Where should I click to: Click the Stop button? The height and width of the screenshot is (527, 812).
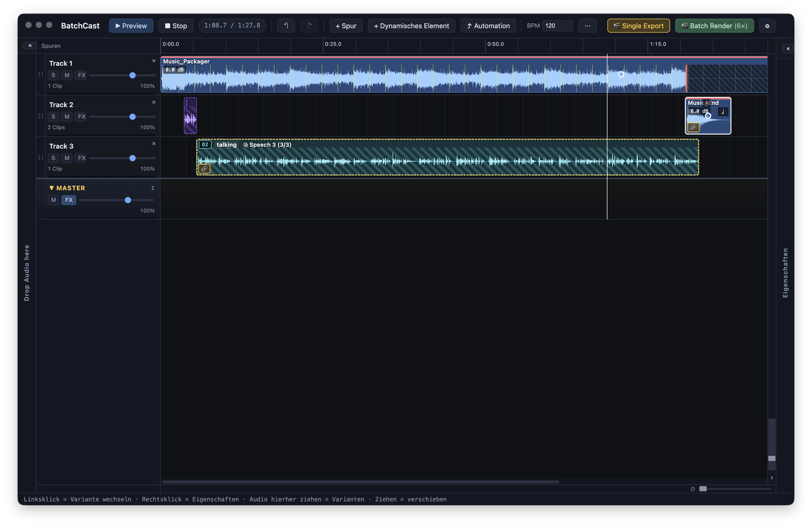tap(176, 26)
